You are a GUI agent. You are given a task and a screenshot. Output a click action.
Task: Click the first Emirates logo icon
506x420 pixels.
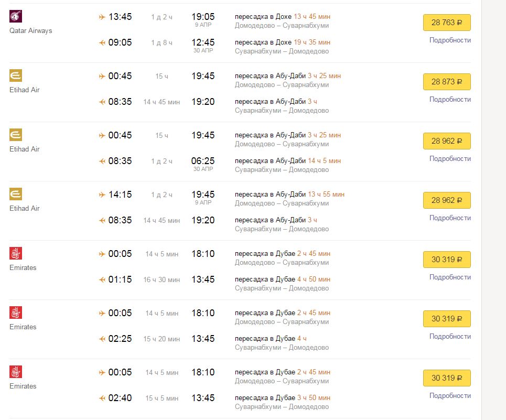(x=16, y=253)
